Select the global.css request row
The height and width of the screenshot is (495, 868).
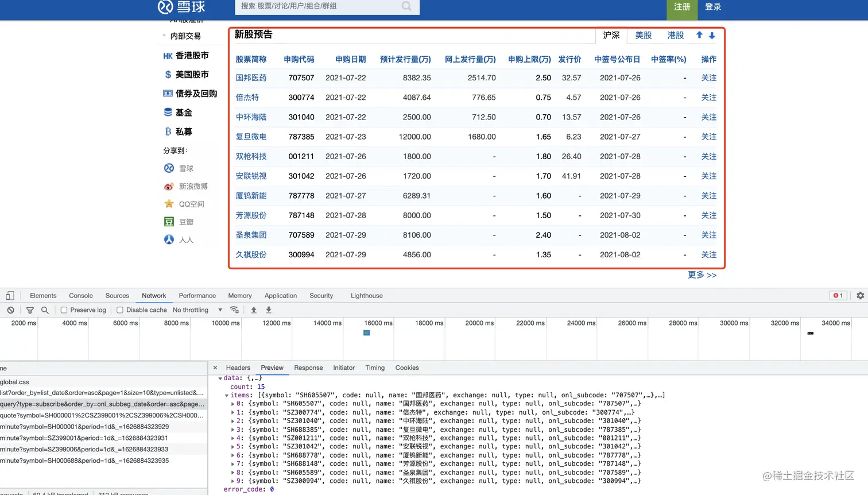pos(103,382)
